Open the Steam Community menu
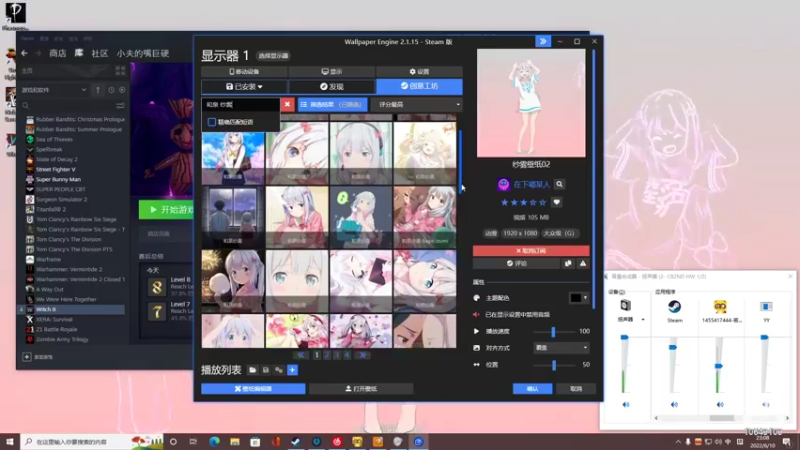This screenshot has width=800, height=450. pos(99,53)
